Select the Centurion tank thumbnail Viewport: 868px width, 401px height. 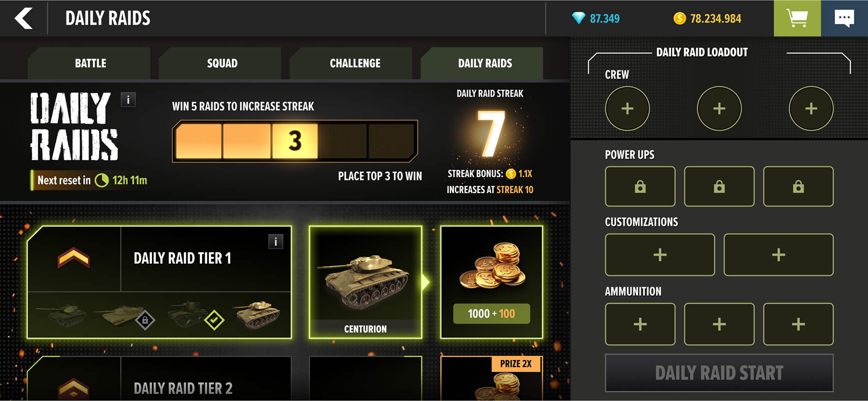(365, 282)
